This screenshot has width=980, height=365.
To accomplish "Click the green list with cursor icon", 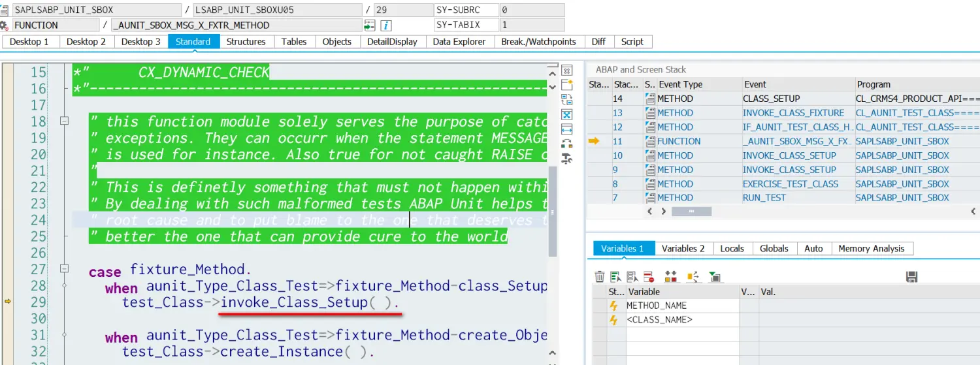I will point(615,277).
